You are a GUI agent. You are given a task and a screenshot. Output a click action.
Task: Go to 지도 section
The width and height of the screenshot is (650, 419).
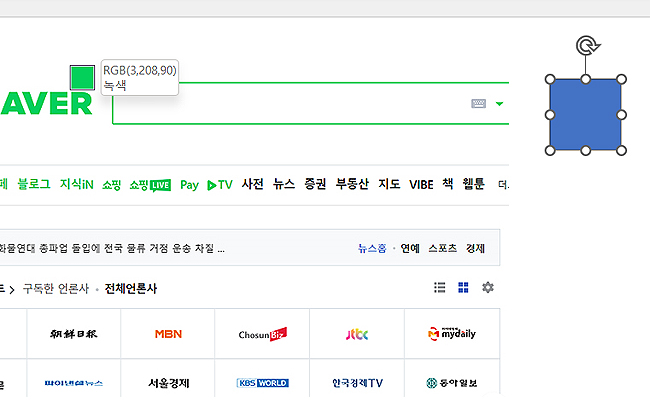[389, 184]
